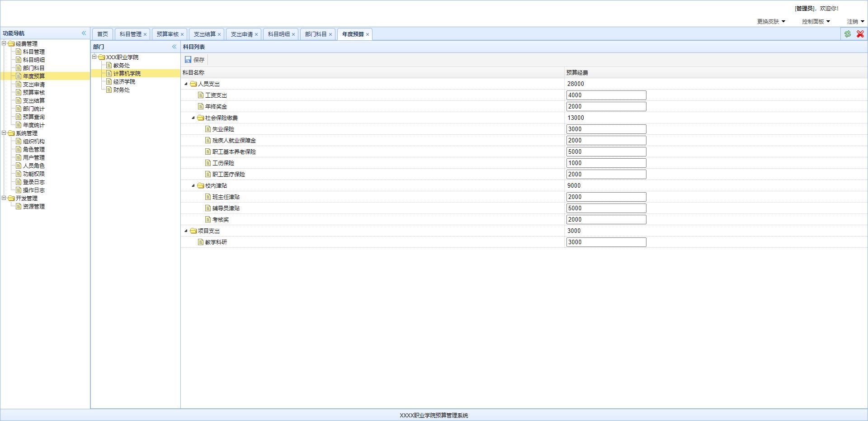Close the 预算审核 tab

pyautogui.click(x=182, y=34)
